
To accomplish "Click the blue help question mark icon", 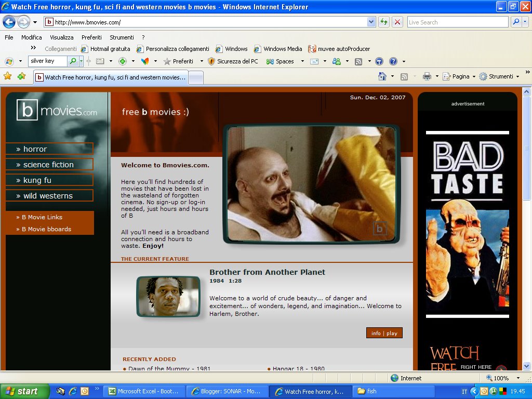I will point(393,61).
